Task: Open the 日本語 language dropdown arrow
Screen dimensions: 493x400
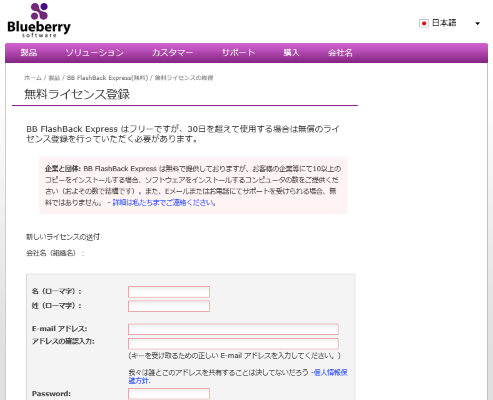Action: (477, 24)
